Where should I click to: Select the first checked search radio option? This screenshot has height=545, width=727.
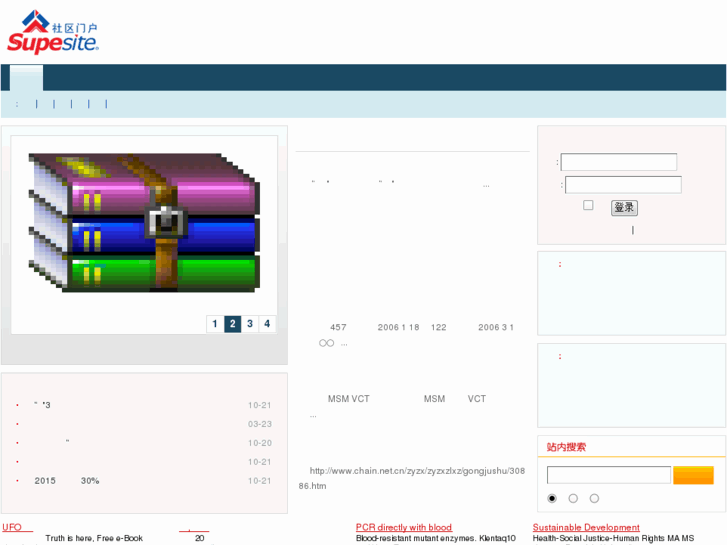[552, 498]
